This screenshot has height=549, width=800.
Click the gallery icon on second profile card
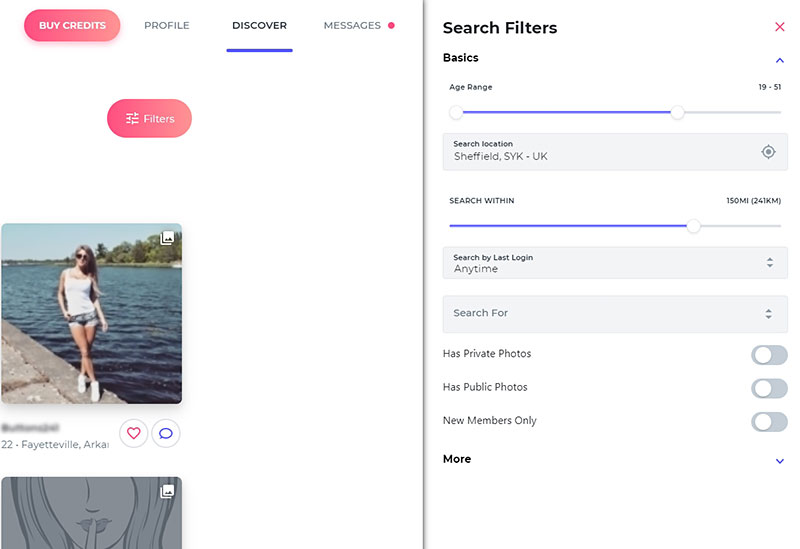click(x=167, y=491)
